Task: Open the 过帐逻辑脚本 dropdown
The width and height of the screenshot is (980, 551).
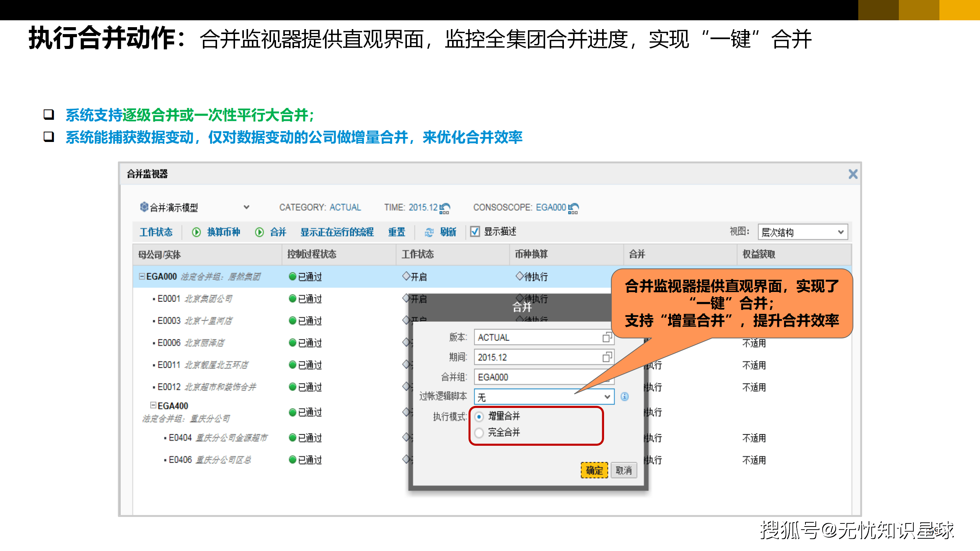Action: tap(544, 397)
